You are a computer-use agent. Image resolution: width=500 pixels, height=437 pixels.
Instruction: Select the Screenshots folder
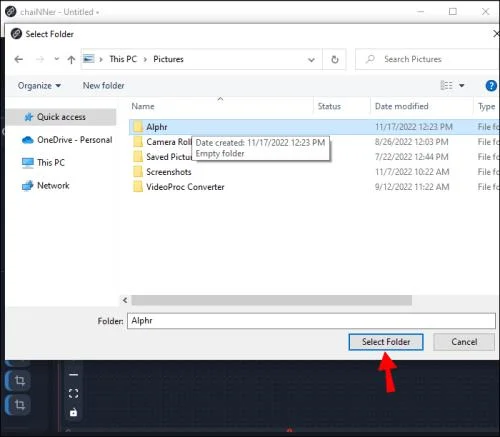pos(169,172)
